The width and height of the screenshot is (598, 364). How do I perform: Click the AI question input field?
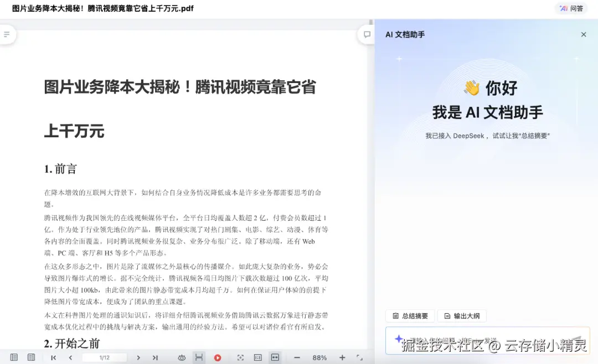(482, 340)
